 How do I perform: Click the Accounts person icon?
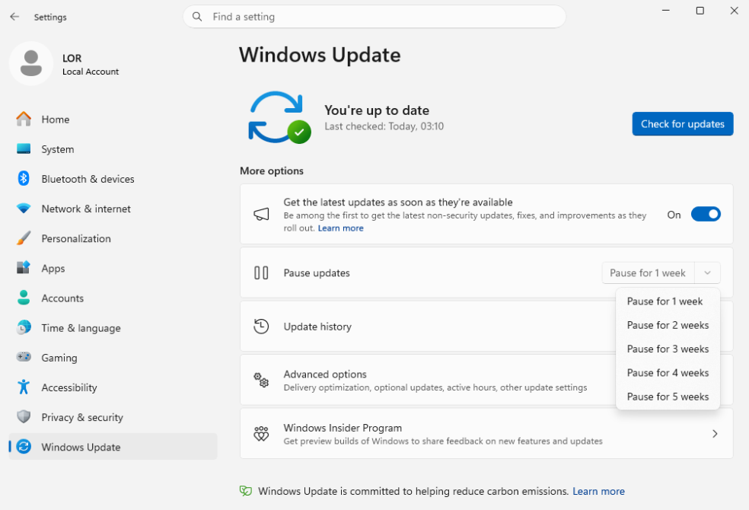[x=23, y=298]
